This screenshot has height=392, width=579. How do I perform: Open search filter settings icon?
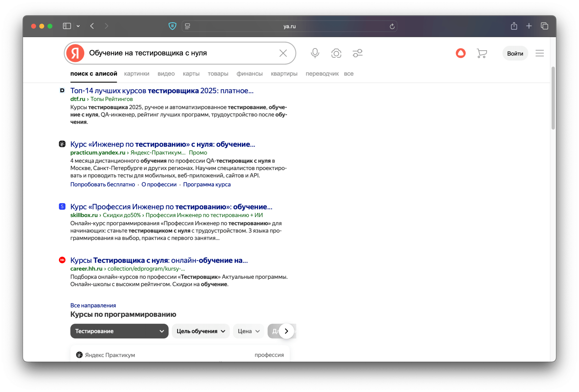(358, 53)
